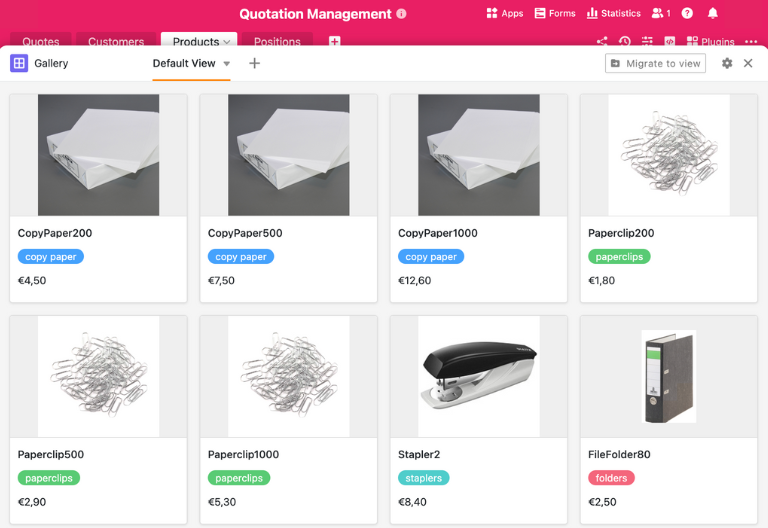Click the red folders tag on FileFolder80
The height and width of the screenshot is (528, 768).
coord(611,478)
